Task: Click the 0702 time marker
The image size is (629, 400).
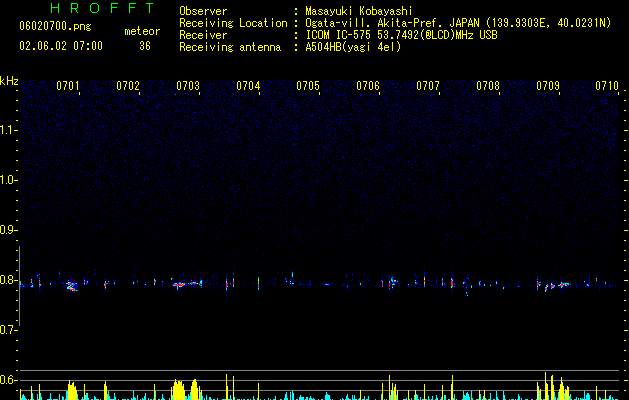Action: (x=128, y=86)
